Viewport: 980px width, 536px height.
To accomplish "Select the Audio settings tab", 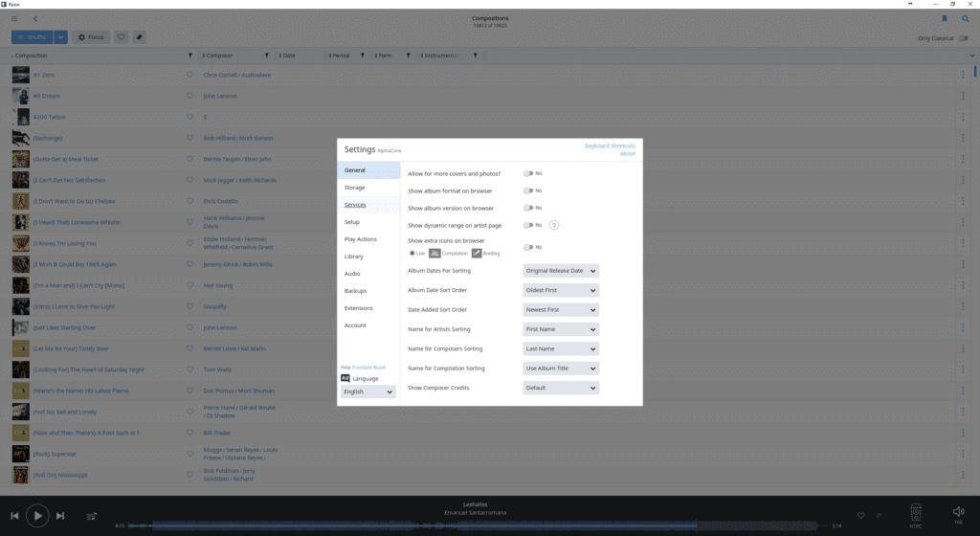I will [x=368, y=274].
